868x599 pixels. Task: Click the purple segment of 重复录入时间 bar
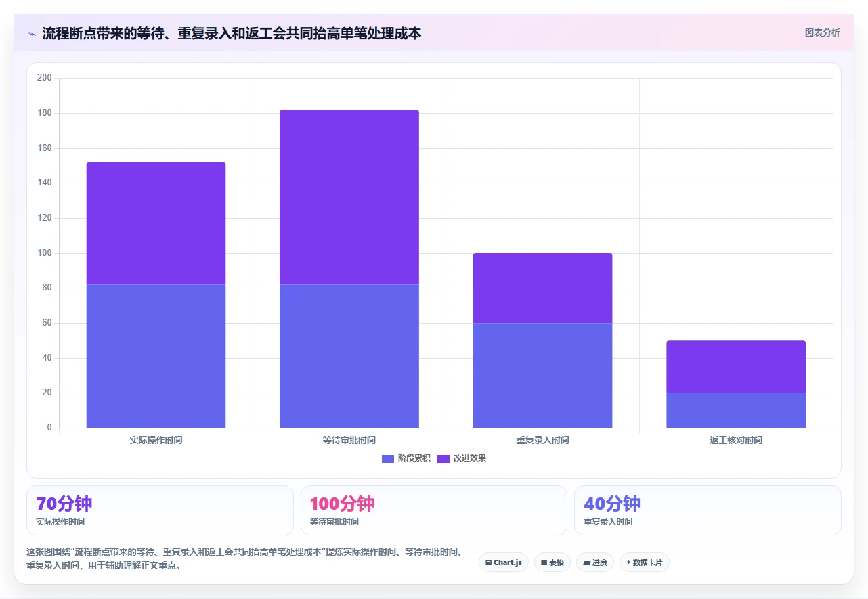[542, 288]
